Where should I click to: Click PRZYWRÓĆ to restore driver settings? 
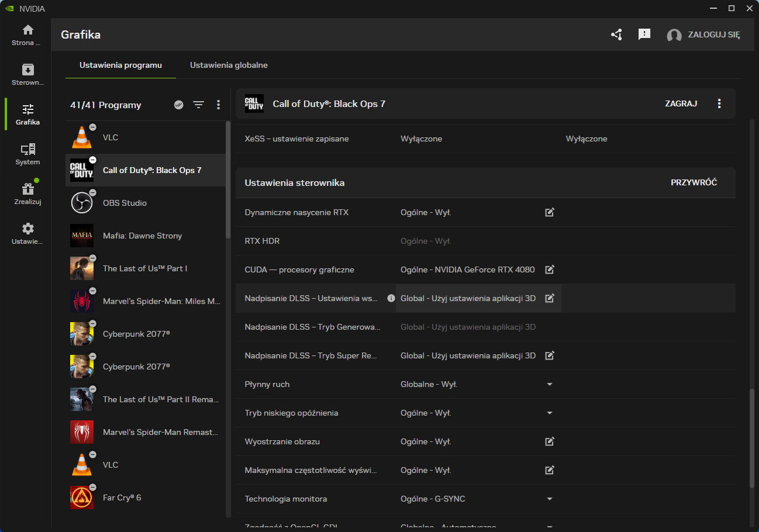[x=694, y=182]
